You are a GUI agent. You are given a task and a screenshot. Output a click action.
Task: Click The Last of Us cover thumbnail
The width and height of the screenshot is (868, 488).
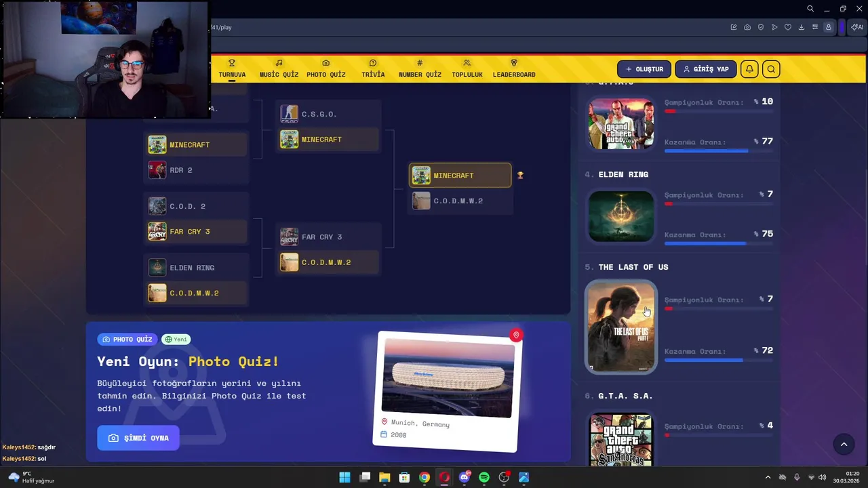click(621, 327)
